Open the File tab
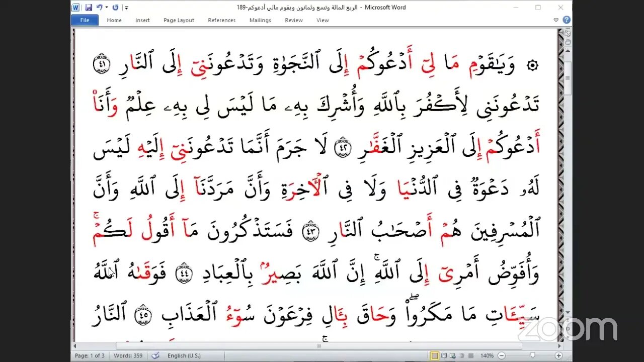Screen dimensions: 644x362 click(85, 20)
